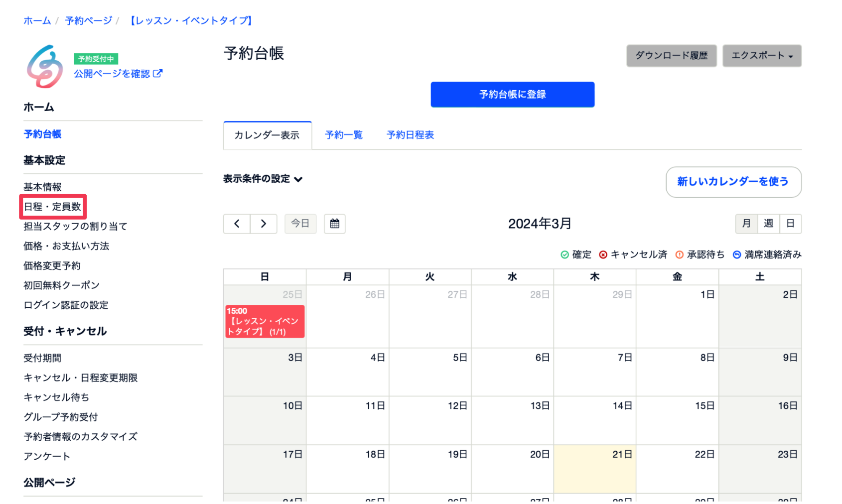Switch calendar to 日 view
Viewport: 842px width, 504px height.
pos(790,224)
